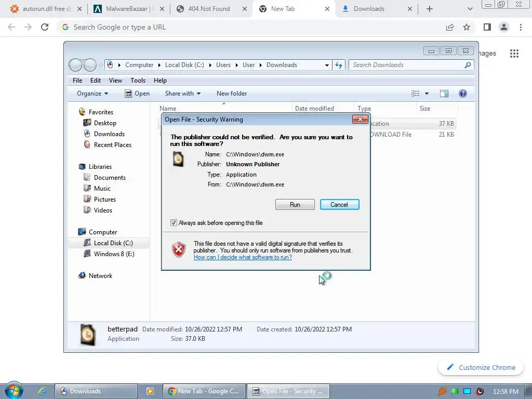Open Videos library in navigation pane
Image resolution: width=532 pixels, height=399 pixels.
coord(103,210)
